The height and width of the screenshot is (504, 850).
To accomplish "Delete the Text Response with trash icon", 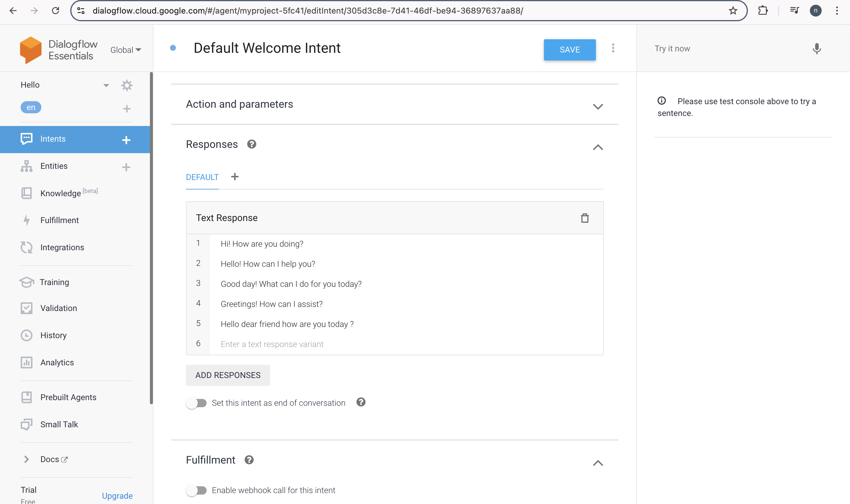I will tap(584, 218).
